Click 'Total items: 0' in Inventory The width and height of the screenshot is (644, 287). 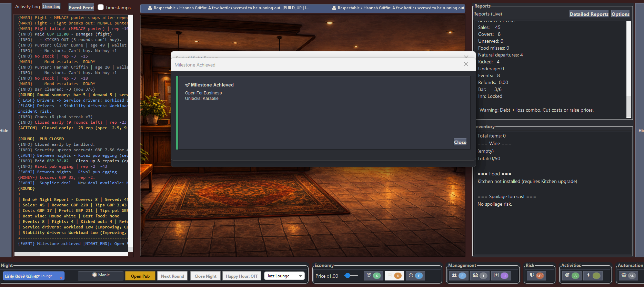click(491, 136)
